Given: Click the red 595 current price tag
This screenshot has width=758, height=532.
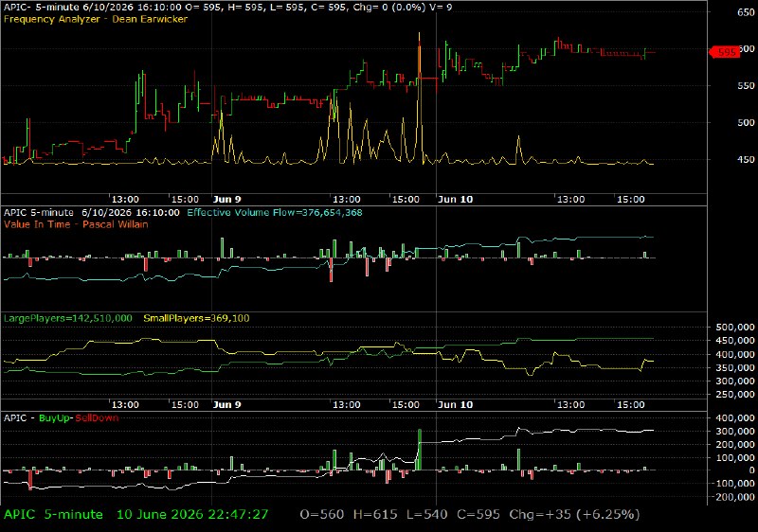Looking at the screenshot, I should click(x=724, y=52).
